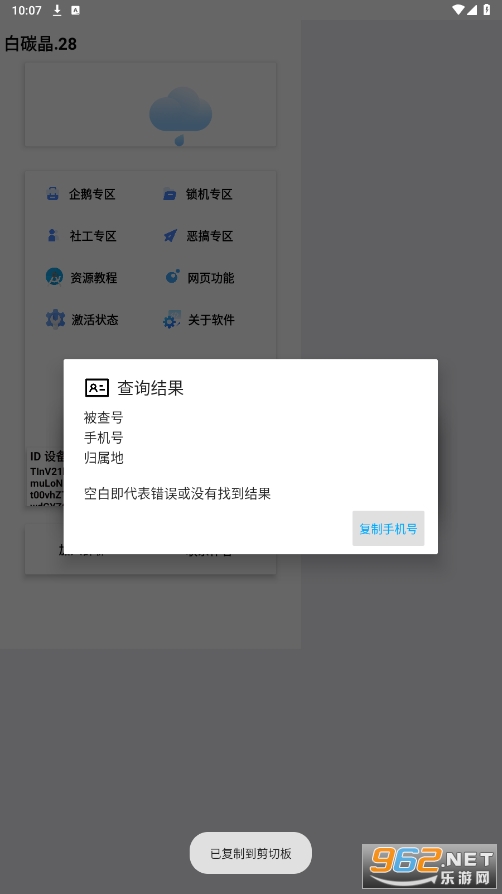
Task: Select the 企鹅专区 menu label
Action: (92, 194)
